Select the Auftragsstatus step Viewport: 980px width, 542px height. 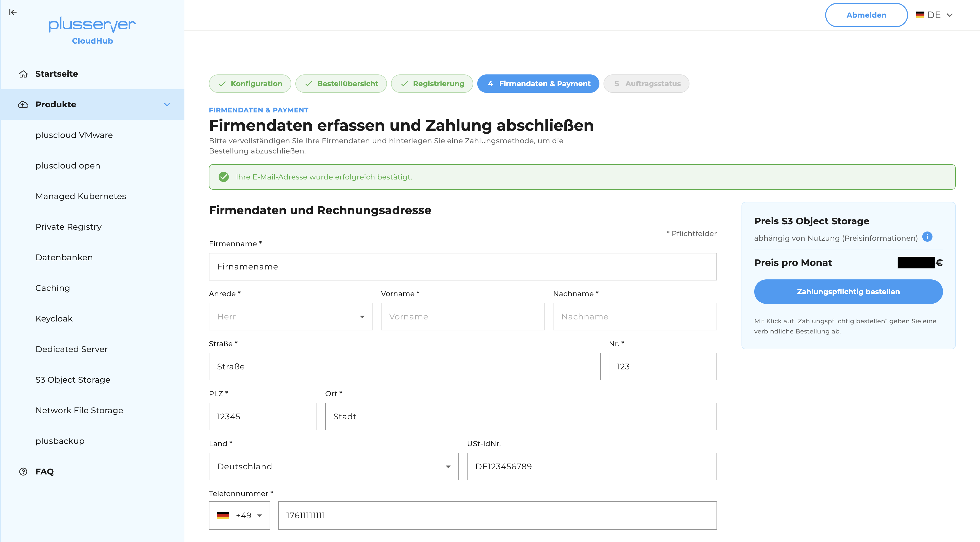click(x=646, y=84)
